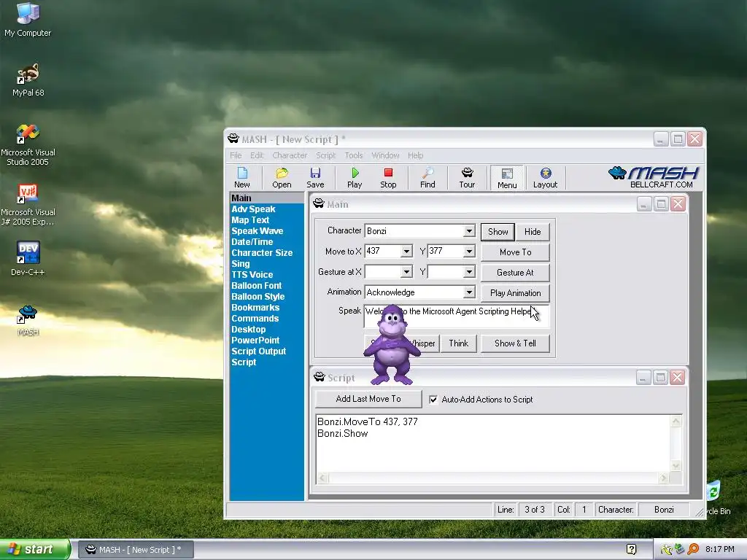Select MASH desktop shortcut icon
The image size is (747, 560).
point(28,320)
